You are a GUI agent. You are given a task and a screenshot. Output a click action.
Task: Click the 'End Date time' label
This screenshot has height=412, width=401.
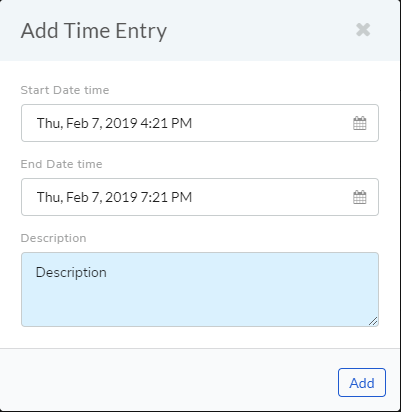coord(61,164)
